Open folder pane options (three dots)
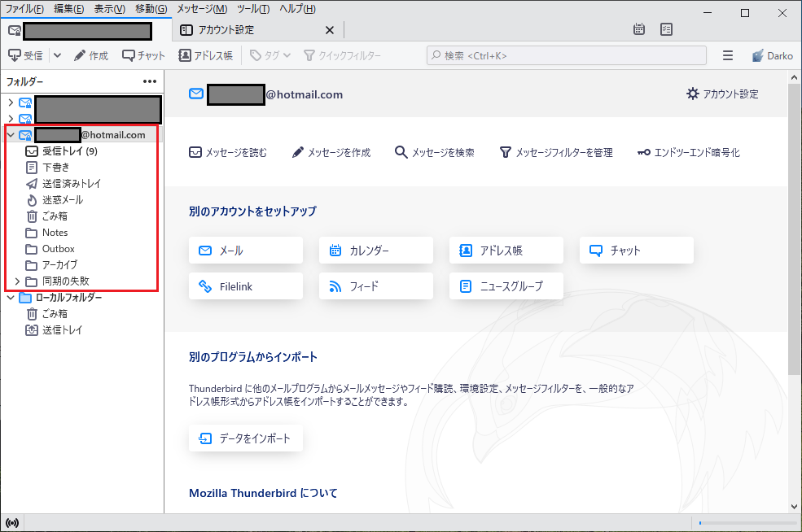 coord(150,82)
